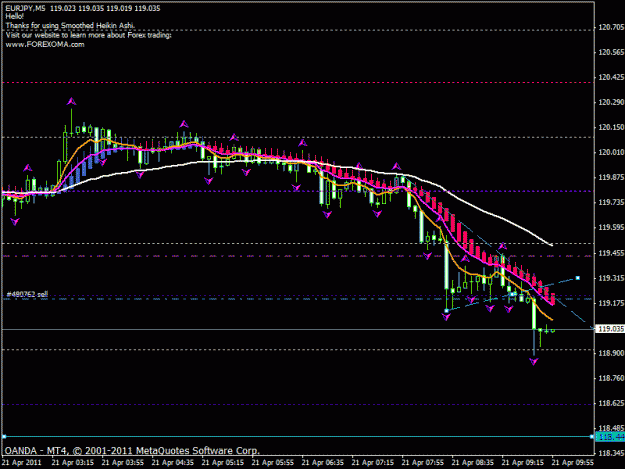
Task: Click the '21 Apr 04:35' time axis label
Action: pos(173,463)
